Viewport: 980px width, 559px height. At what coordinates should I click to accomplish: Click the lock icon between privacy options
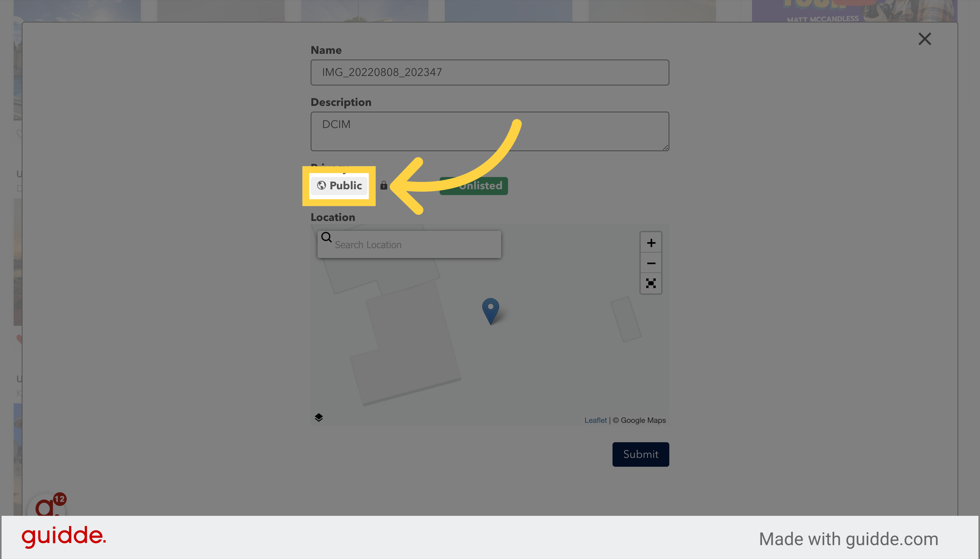pyautogui.click(x=383, y=185)
